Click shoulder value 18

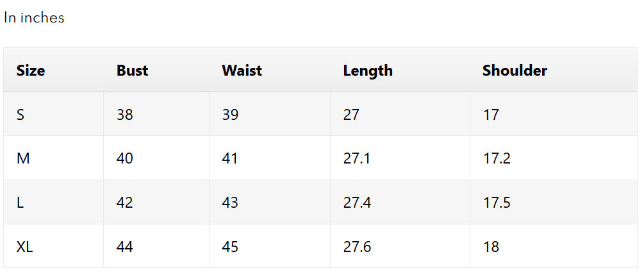click(x=491, y=247)
